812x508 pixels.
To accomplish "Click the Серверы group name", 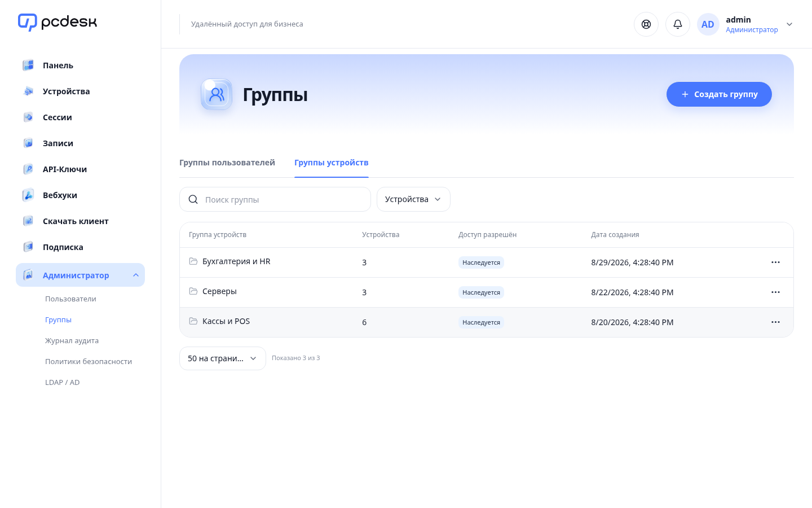I will coord(219,291).
